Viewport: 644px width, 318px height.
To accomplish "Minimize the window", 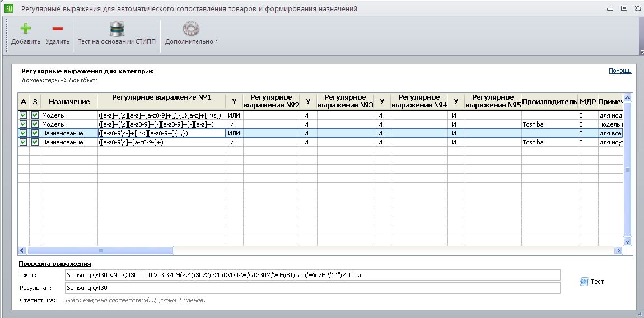I will point(610,8).
